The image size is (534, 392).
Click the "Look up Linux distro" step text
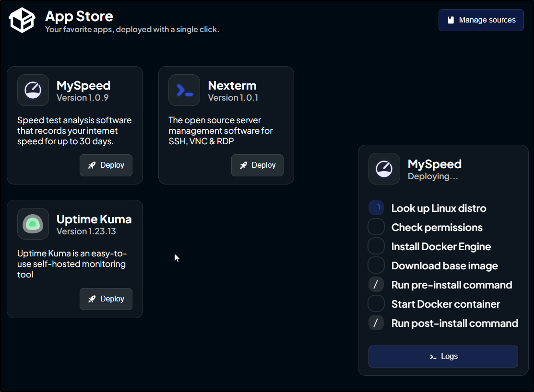coord(439,208)
